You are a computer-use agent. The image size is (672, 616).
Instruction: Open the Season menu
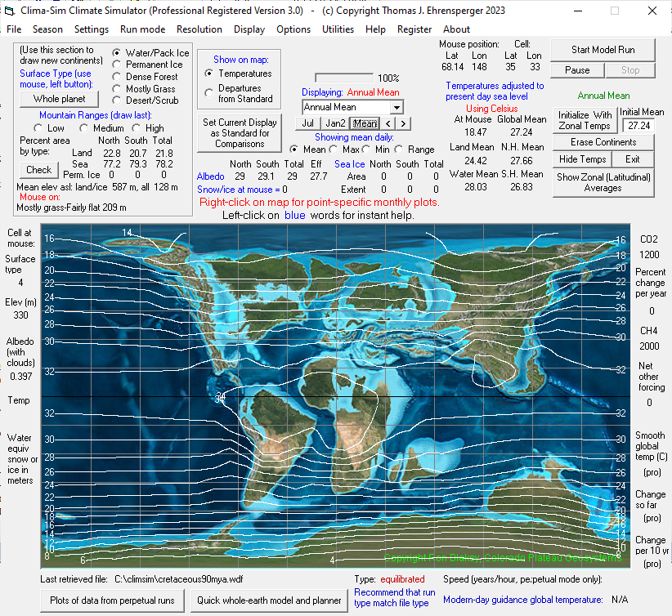(x=47, y=29)
